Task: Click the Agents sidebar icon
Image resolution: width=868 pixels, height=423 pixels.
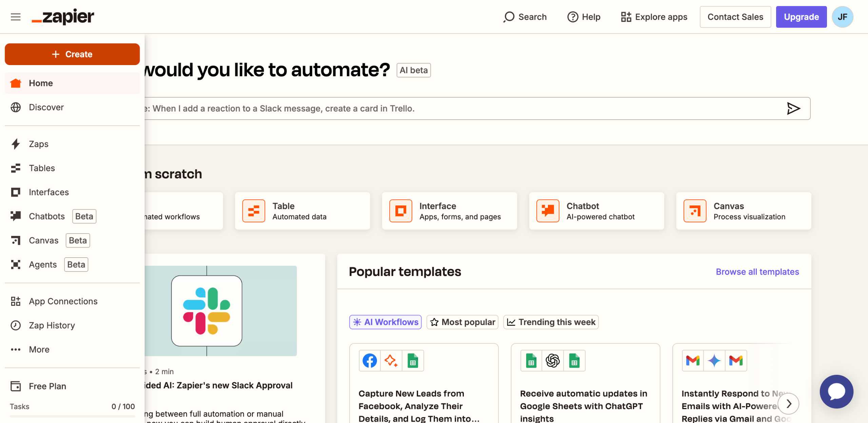Action: 16,264
